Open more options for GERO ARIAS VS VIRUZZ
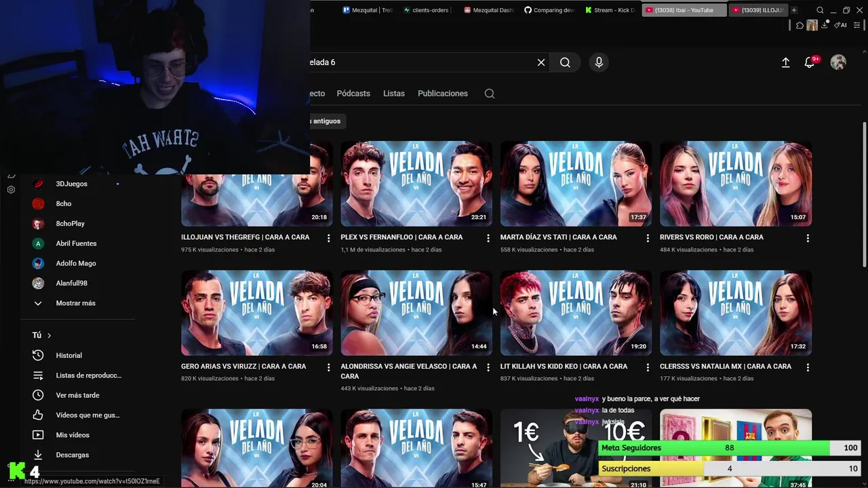 click(x=328, y=367)
